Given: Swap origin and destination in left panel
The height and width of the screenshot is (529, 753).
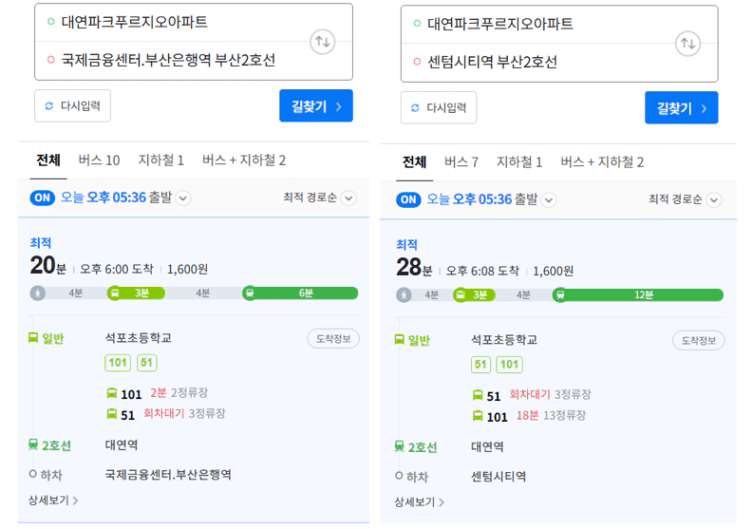Looking at the screenshot, I should [x=323, y=42].
